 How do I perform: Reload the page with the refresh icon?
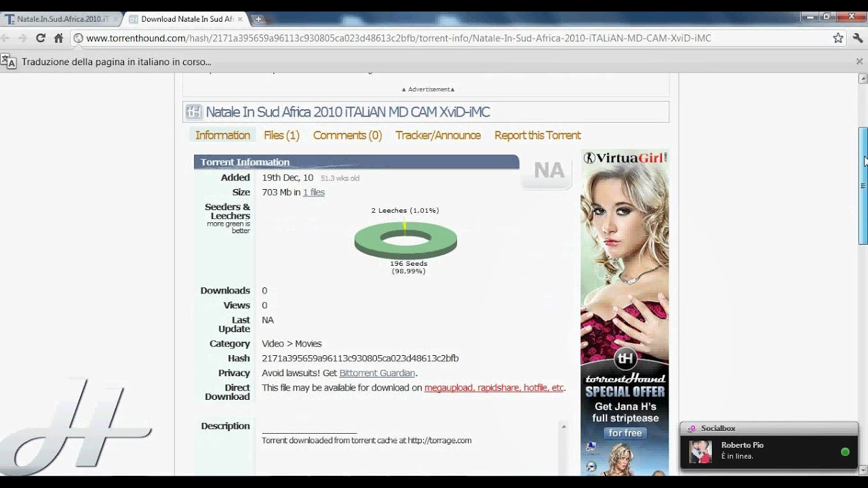coord(41,38)
